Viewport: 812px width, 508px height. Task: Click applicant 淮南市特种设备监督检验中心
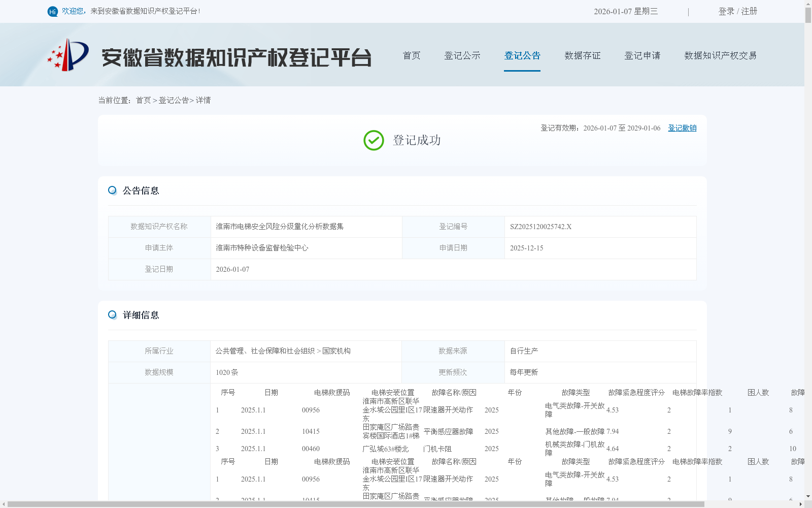(x=262, y=248)
